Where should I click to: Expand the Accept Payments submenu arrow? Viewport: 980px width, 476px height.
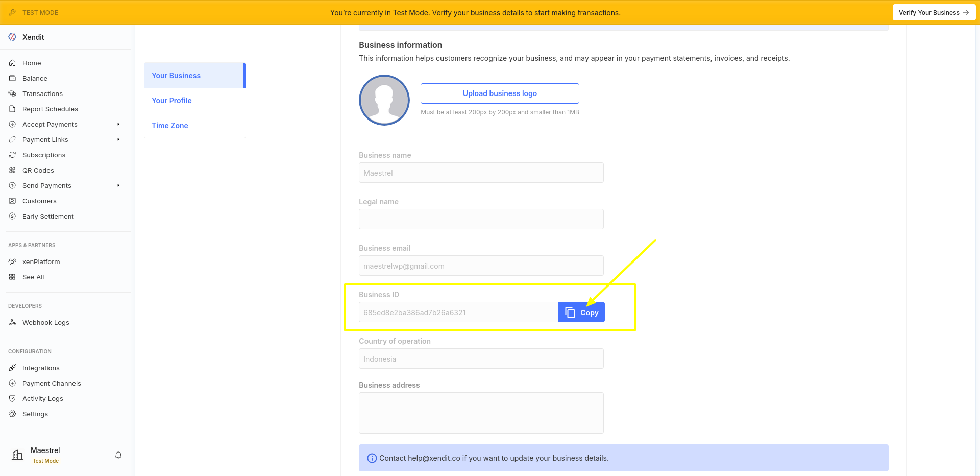[x=118, y=124]
